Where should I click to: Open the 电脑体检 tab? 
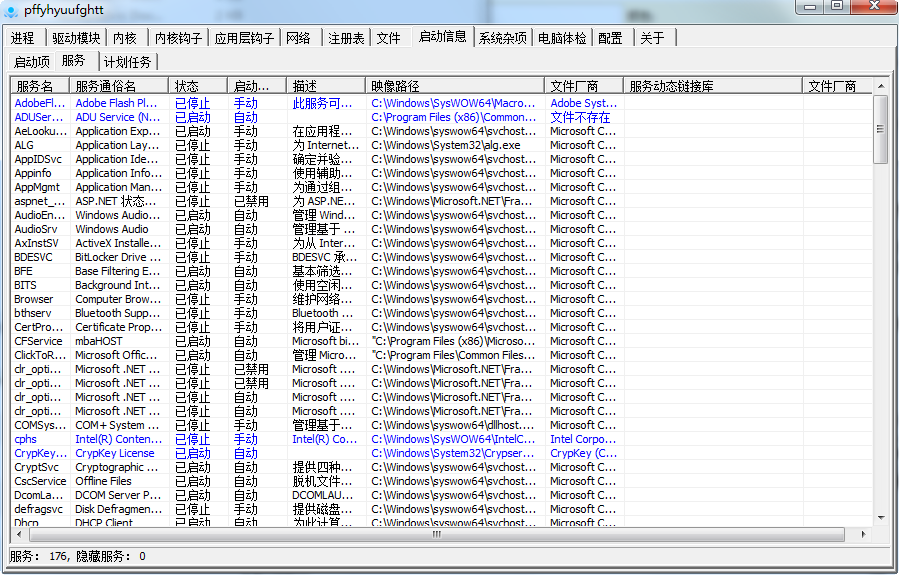click(x=563, y=38)
